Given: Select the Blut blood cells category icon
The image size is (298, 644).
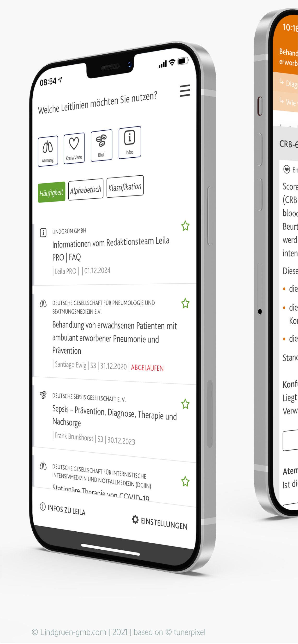Looking at the screenshot, I should (x=101, y=145).
